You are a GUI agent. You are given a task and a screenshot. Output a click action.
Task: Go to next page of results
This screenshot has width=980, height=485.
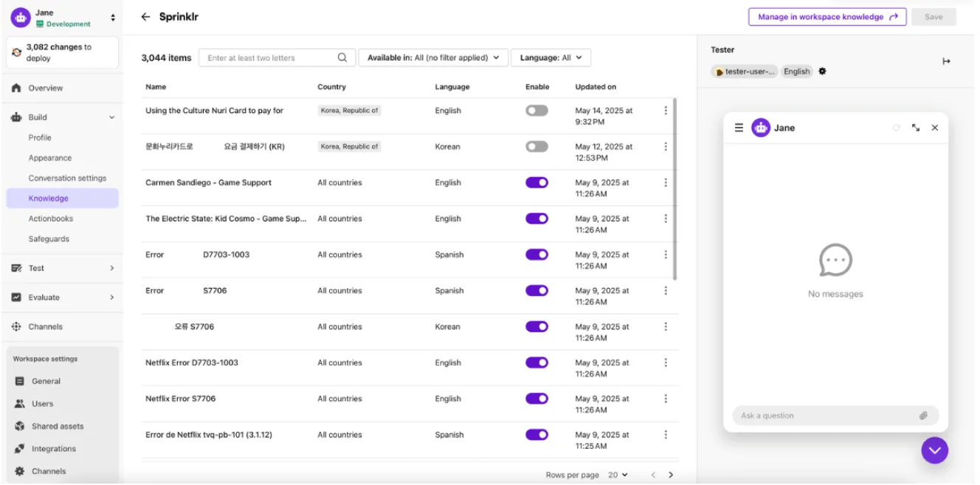tap(671, 475)
